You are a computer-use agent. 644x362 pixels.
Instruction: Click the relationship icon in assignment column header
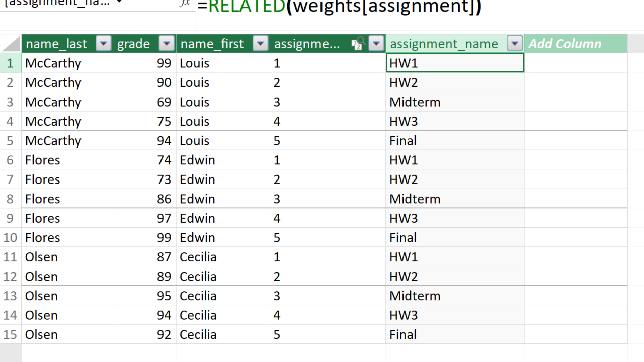pos(357,44)
